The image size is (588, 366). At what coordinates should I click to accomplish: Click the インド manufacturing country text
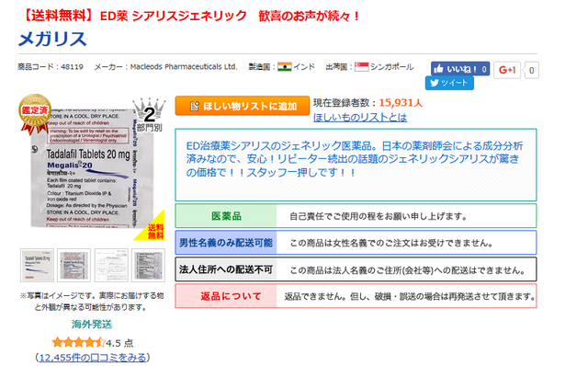(304, 67)
